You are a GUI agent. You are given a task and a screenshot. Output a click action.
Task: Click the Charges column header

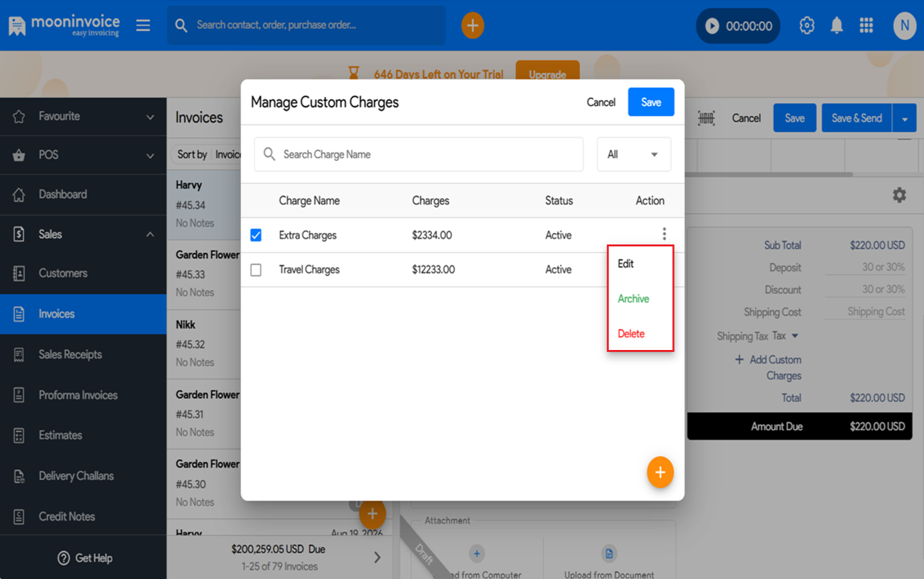[430, 201]
